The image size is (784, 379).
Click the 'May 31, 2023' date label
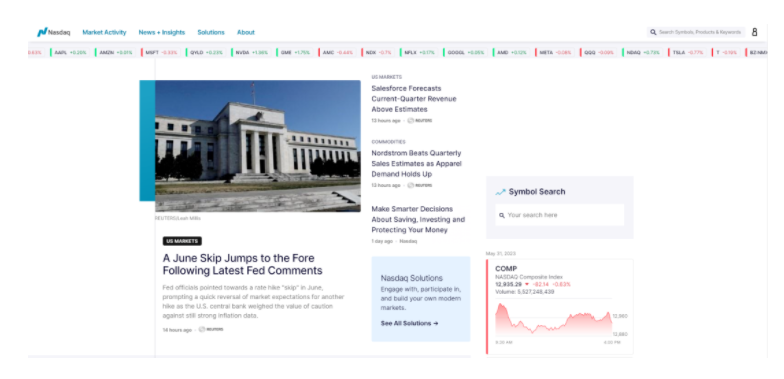click(x=500, y=254)
